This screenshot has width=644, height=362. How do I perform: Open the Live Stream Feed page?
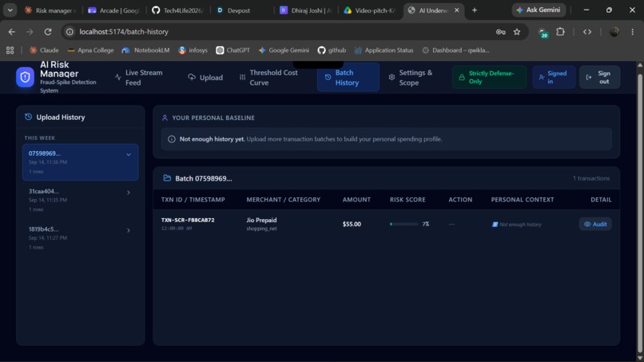[139, 78]
